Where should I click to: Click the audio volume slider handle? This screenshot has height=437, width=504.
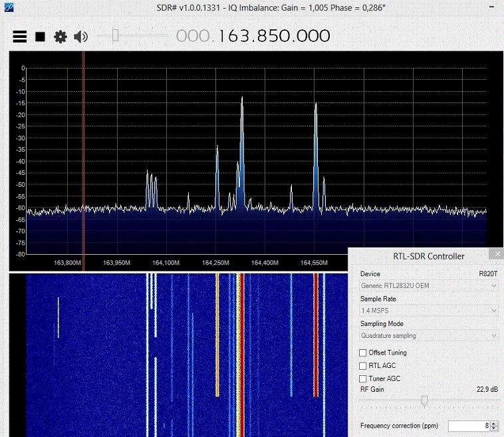tap(115, 36)
